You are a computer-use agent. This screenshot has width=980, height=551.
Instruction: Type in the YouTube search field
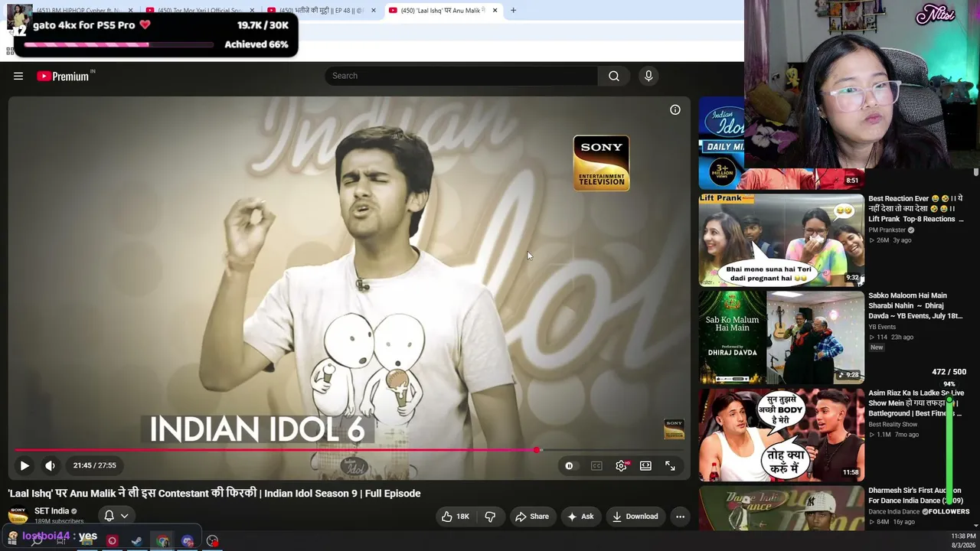pyautogui.click(x=462, y=76)
